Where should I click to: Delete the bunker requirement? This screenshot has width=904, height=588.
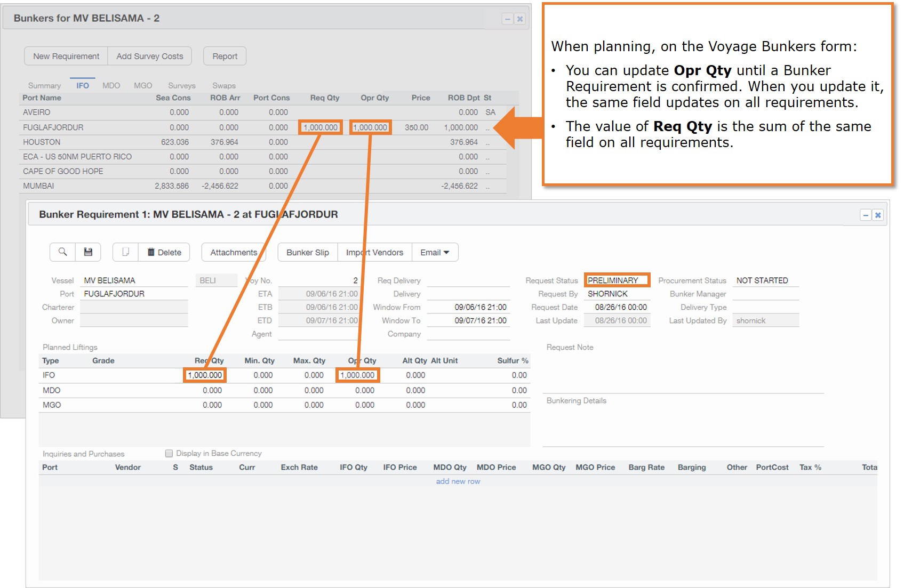click(x=164, y=252)
